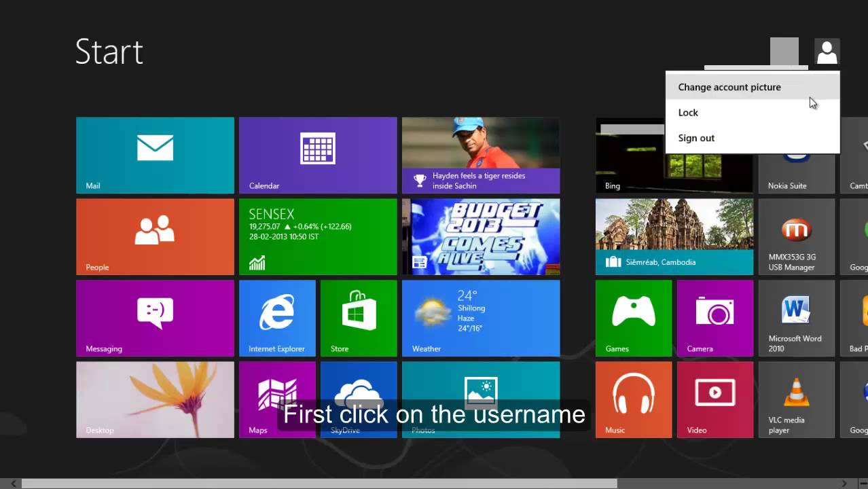Launch Internet Explorer tile
The height and width of the screenshot is (489, 868).
tap(277, 319)
